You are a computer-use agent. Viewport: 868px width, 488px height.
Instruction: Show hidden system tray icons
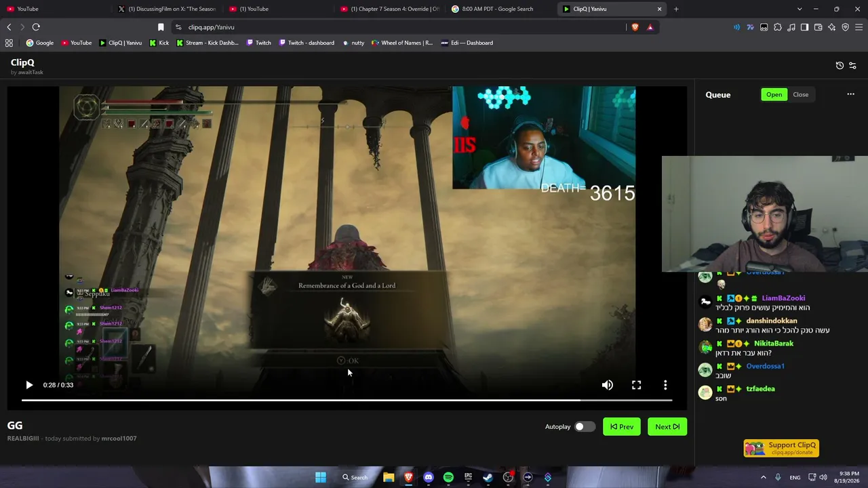point(763,477)
